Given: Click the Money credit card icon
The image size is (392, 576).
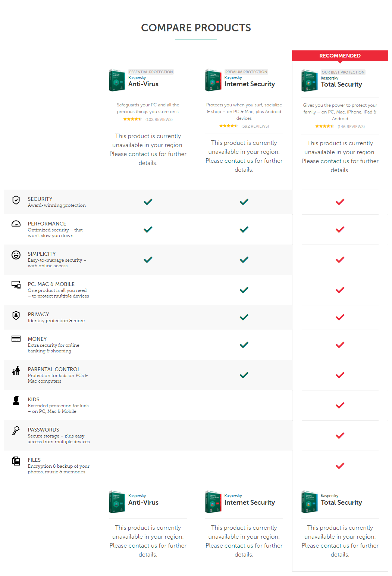Looking at the screenshot, I should 16,339.
